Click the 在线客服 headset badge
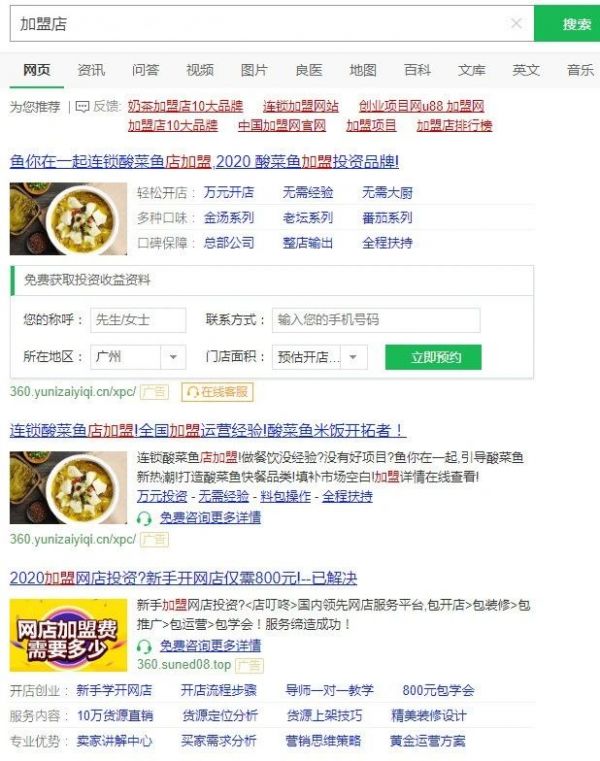The width and height of the screenshot is (600, 761). [217, 392]
